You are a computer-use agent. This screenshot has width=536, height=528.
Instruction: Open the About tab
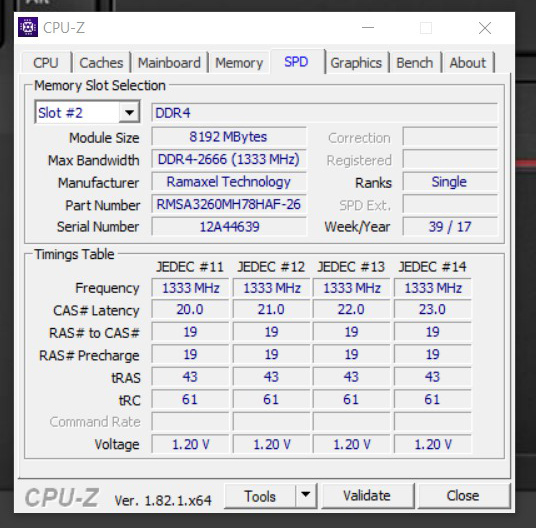[x=468, y=63]
